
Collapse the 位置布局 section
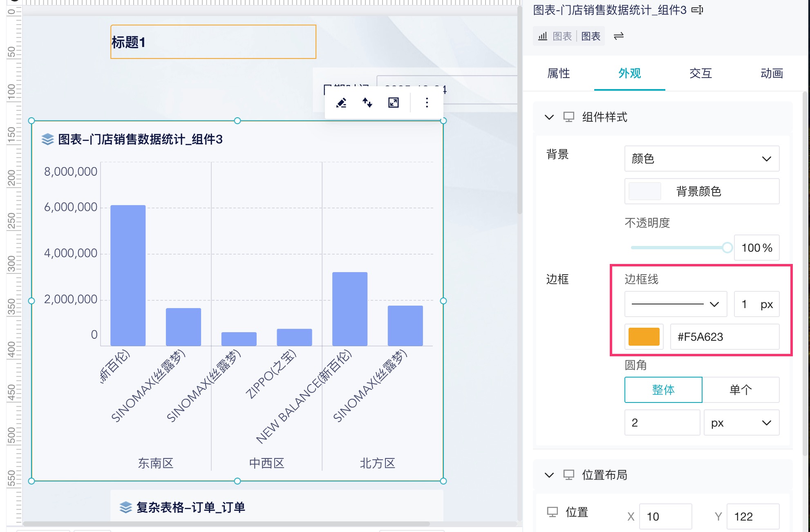(x=549, y=475)
